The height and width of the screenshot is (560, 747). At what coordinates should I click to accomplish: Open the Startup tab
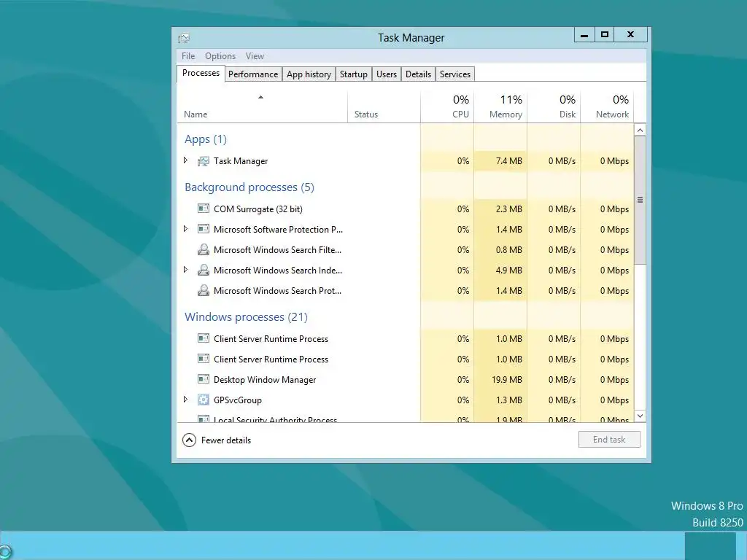(x=354, y=74)
